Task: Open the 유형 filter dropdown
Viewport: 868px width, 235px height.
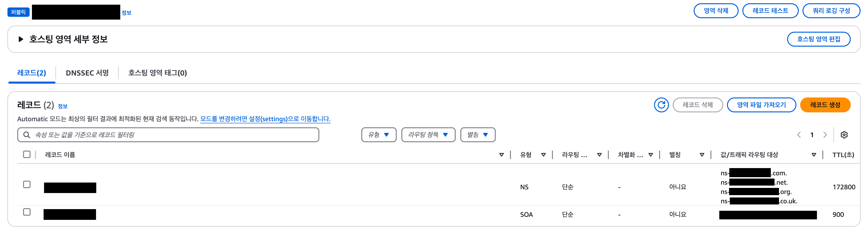Action: [379, 135]
